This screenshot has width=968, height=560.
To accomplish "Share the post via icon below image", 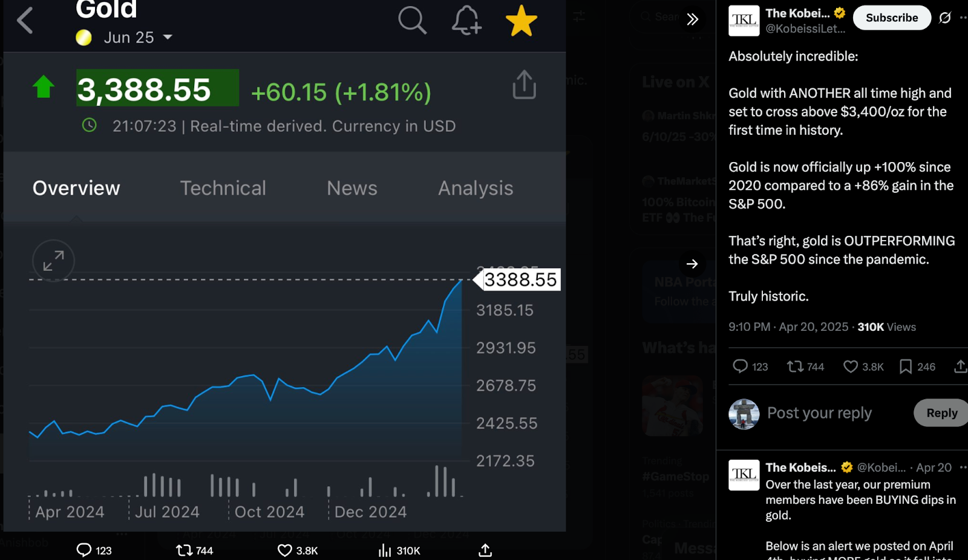I will (485, 550).
